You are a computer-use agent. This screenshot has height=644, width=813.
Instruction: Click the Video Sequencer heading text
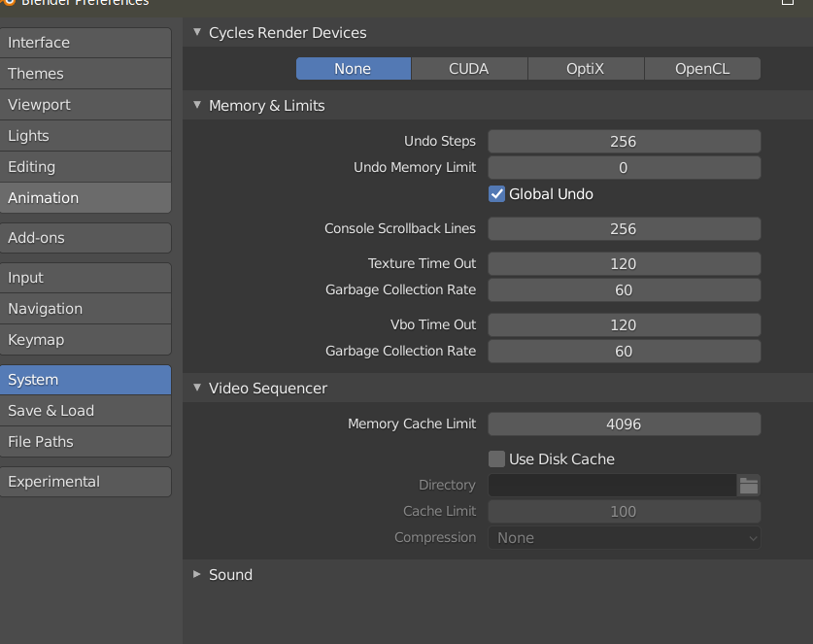click(268, 389)
